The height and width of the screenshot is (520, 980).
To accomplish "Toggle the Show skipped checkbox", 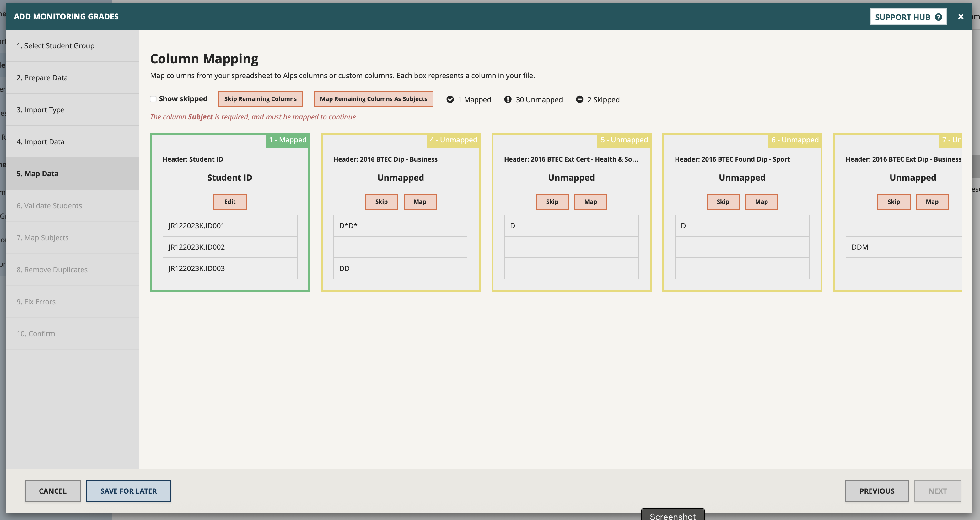I will pos(153,99).
